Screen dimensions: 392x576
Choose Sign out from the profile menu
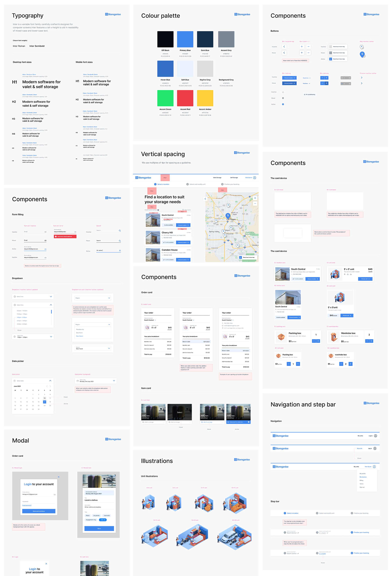(x=362, y=487)
